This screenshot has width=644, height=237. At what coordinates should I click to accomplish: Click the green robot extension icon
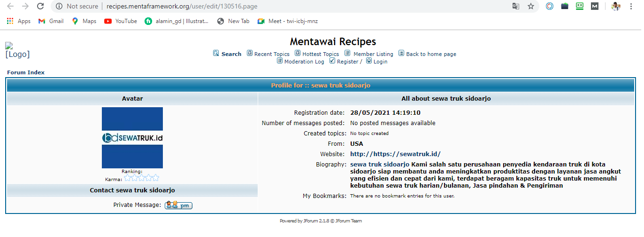(x=580, y=7)
